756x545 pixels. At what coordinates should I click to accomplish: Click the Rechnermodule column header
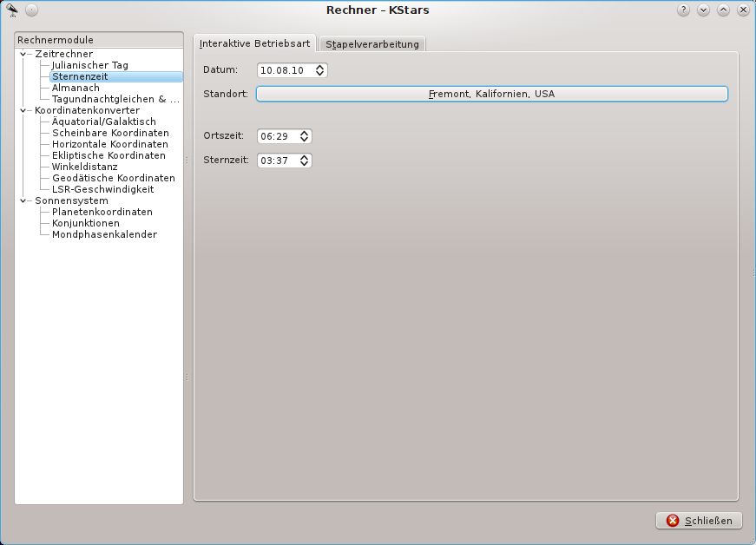tap(99, 40)
